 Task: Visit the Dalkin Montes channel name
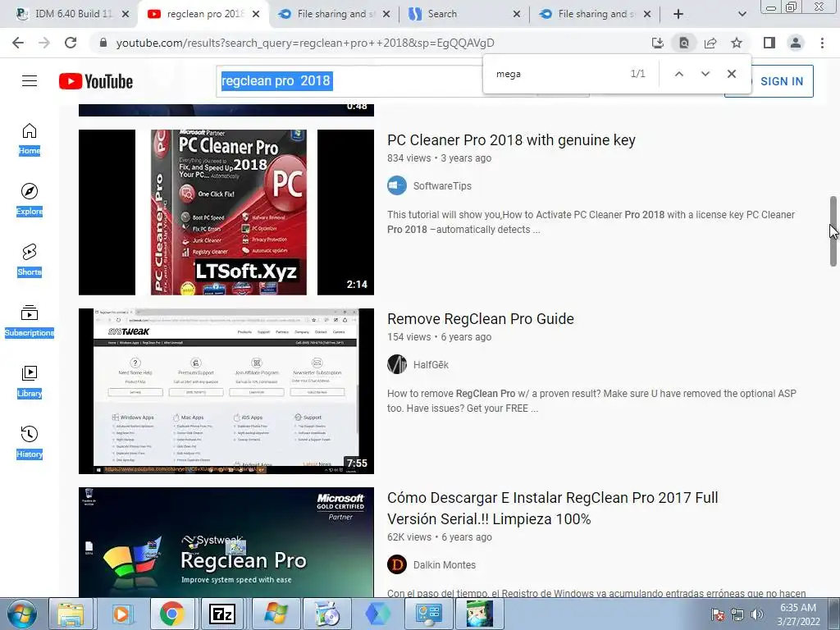(x=444, y=564)
